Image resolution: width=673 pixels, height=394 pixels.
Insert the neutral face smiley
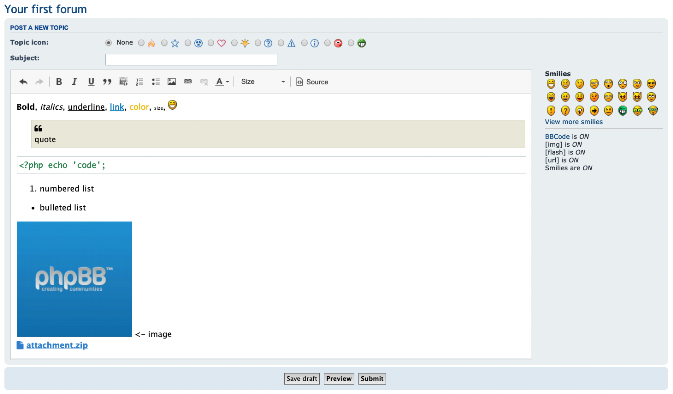608,111
